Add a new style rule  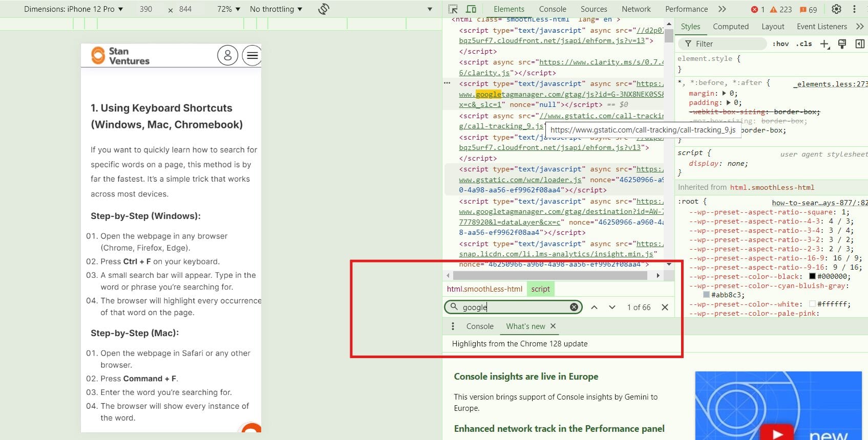coord(824,44)
